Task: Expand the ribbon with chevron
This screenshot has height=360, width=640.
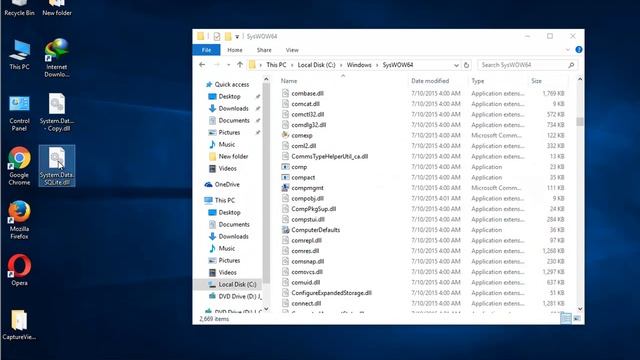Action: 568,50
